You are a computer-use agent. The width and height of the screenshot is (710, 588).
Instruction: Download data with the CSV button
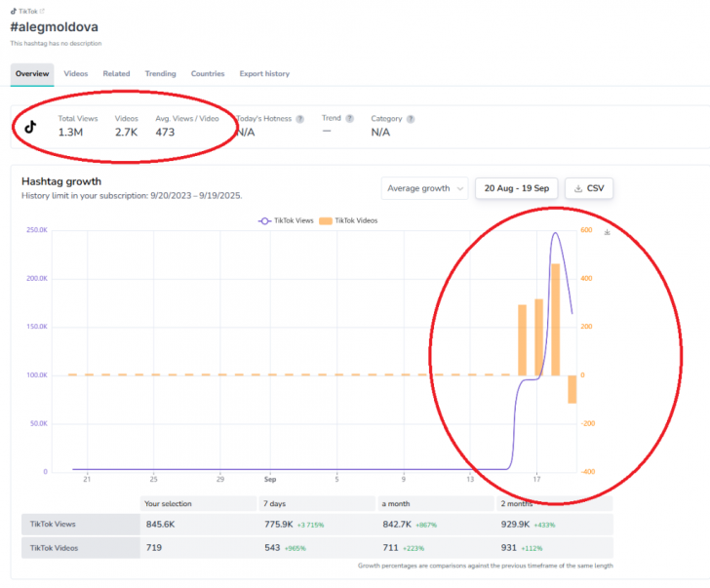point(589,188)
